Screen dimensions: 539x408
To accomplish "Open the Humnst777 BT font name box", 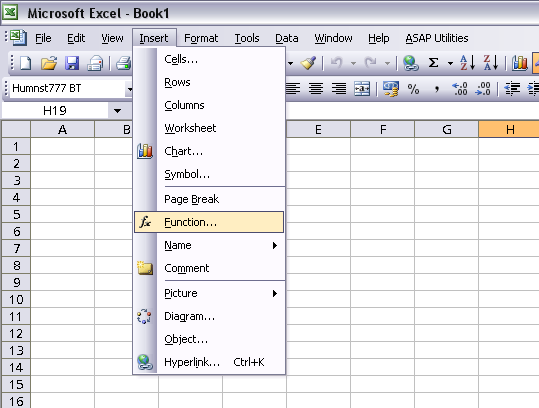I will point(68,89).
